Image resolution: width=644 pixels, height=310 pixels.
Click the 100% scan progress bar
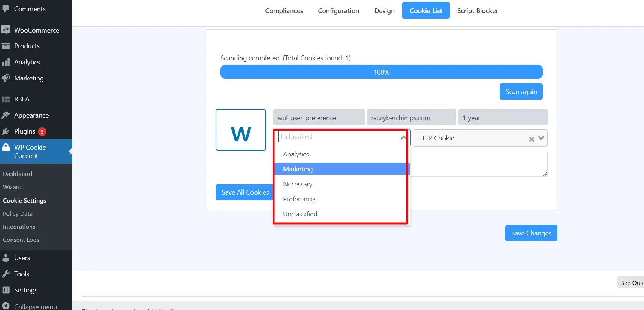[381, 72]
